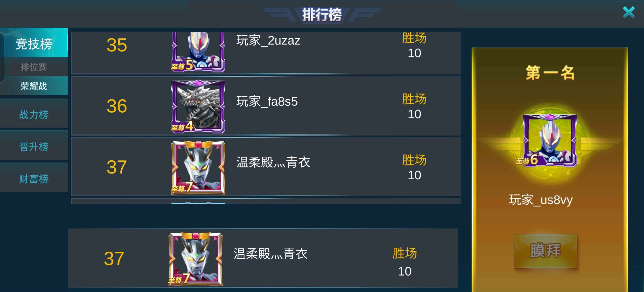Open the 排位赛 sub-tab

[x=34, y=67]
